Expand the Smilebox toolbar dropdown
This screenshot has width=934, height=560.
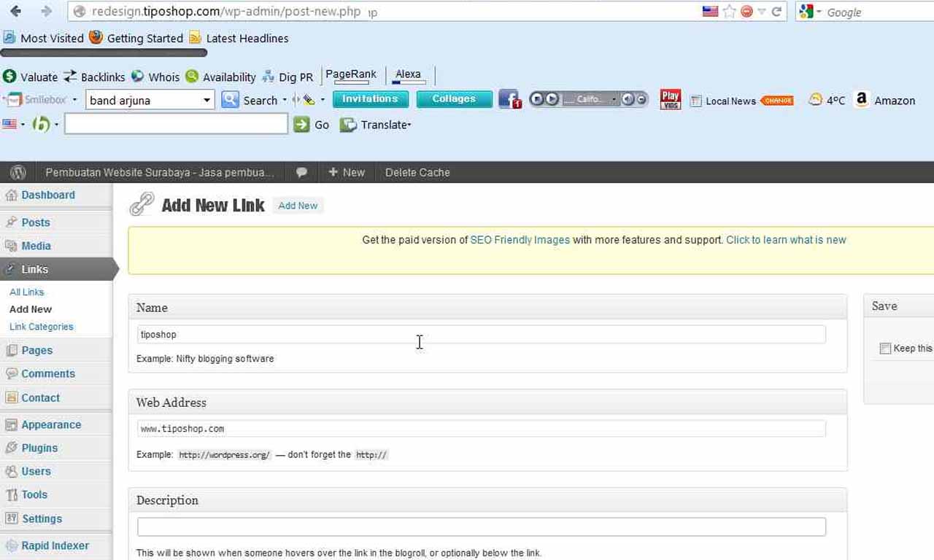[x=74, y=100]
